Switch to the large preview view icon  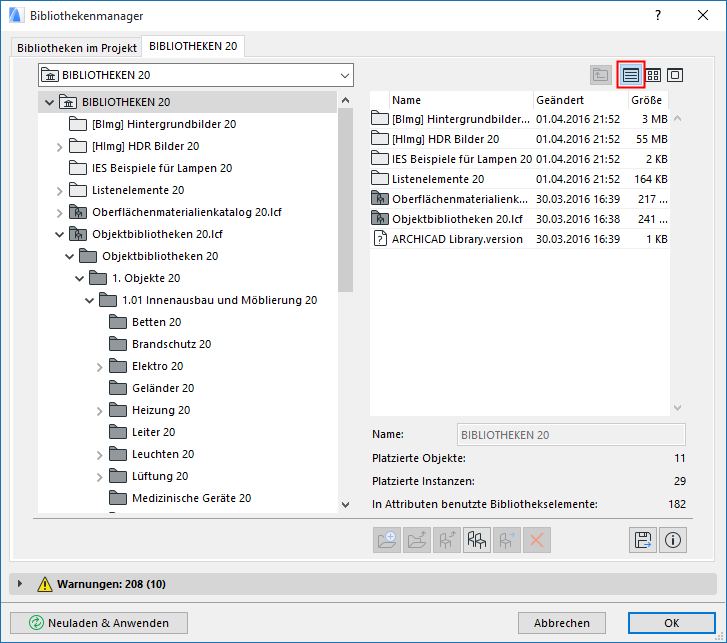(675, 75)
